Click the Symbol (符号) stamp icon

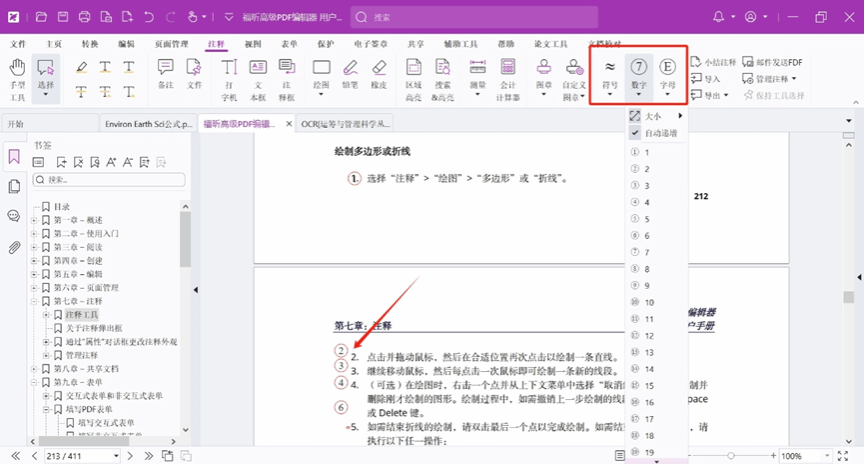[x=609, y=72]
